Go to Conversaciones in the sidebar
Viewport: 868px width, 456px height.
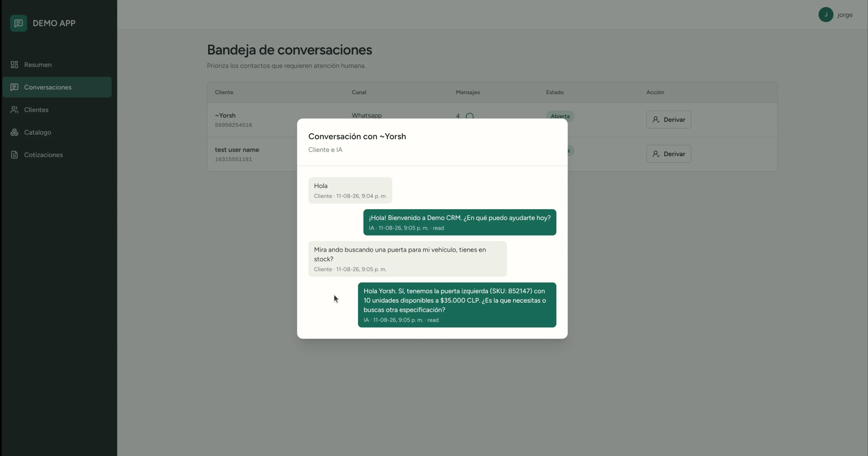point(57,87)
